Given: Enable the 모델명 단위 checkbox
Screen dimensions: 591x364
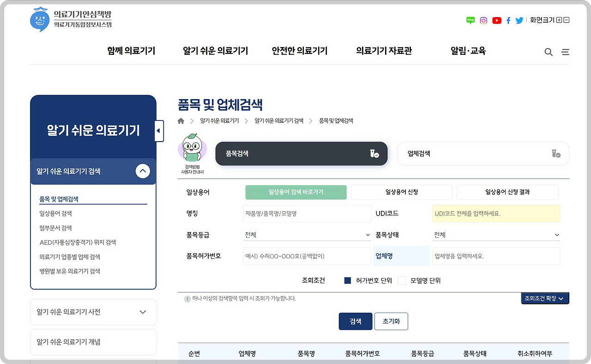Looking at the screenshot, I should [x=402, y=280].
